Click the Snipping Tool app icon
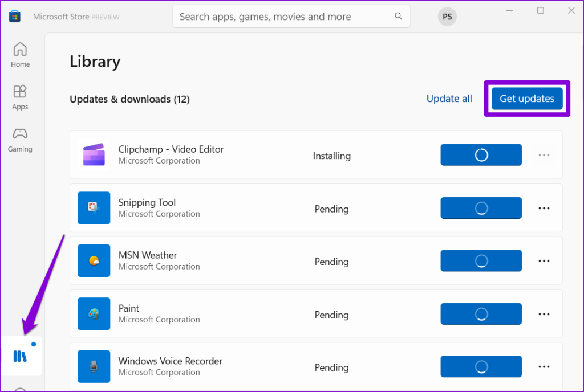The width and height of the screenshot is (584, 392). coord(94,208)
